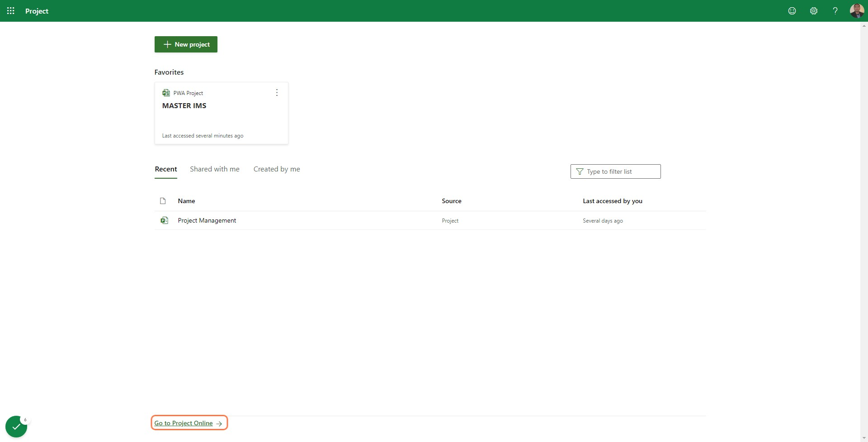Open the Project Management project row

(x=430, y=220)
